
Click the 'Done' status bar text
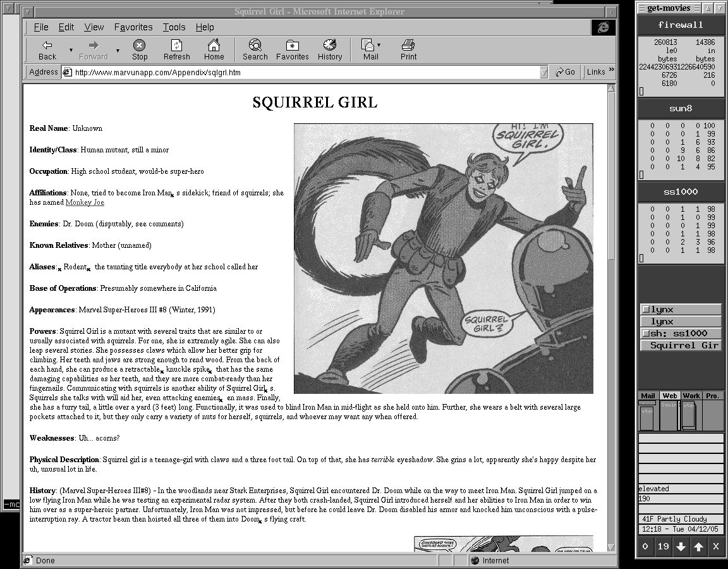pos(45,561)
